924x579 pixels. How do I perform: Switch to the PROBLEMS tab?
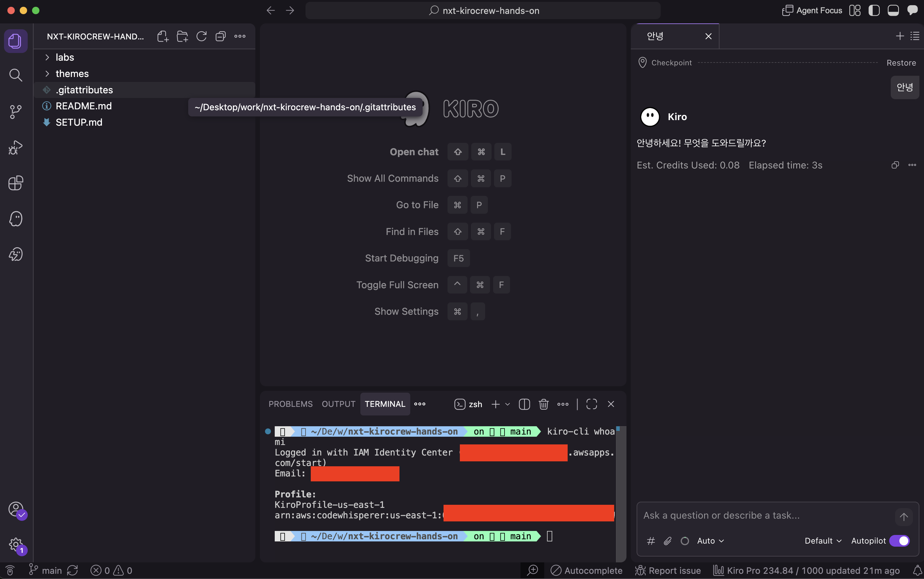click(290, 404)
